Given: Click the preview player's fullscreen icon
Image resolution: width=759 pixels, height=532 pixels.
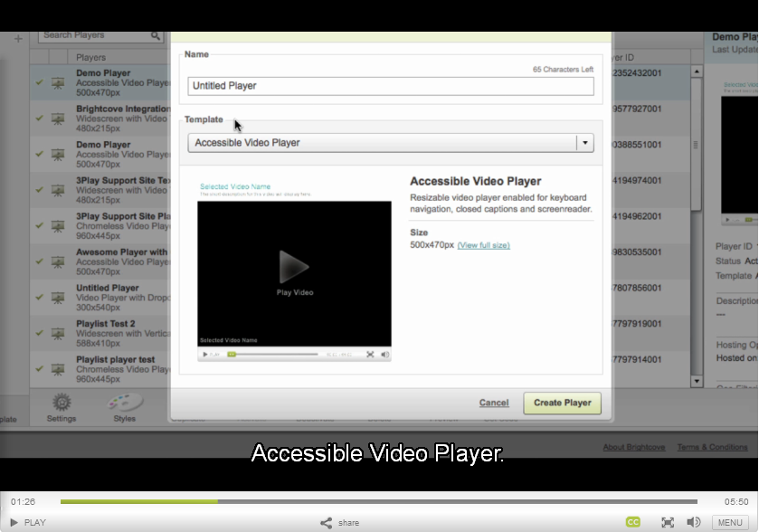Looking at the screenshot, I should (x=370, y=355).
